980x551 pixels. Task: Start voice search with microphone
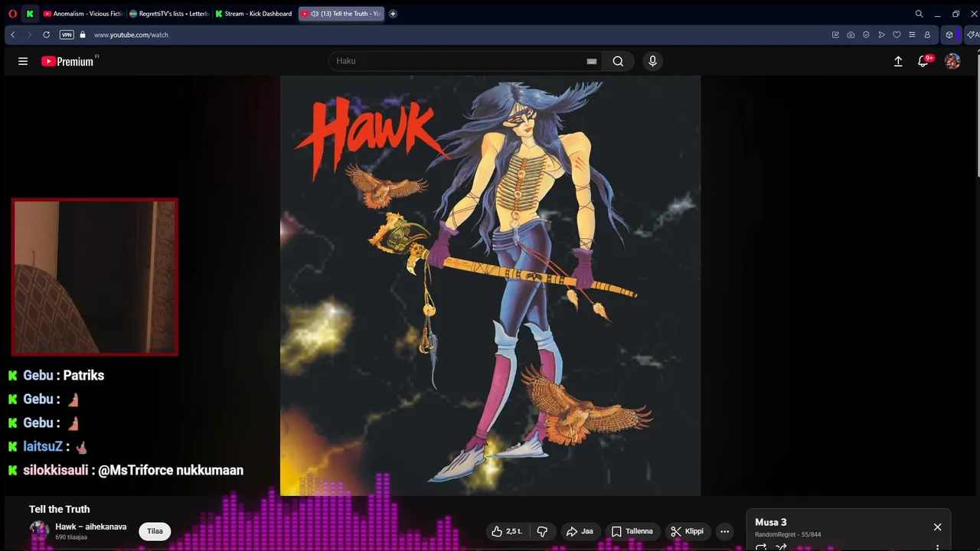(x=652, y=61)
